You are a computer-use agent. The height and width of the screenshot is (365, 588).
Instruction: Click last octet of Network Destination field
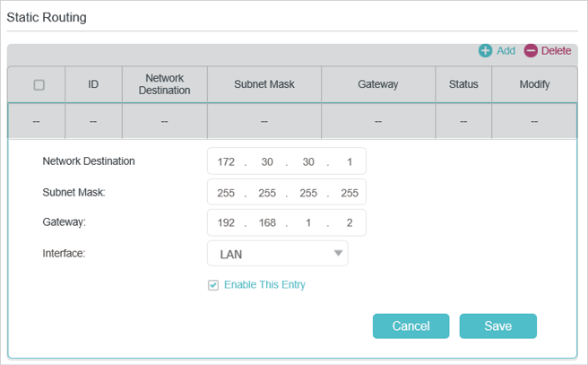tap(350, 161)
